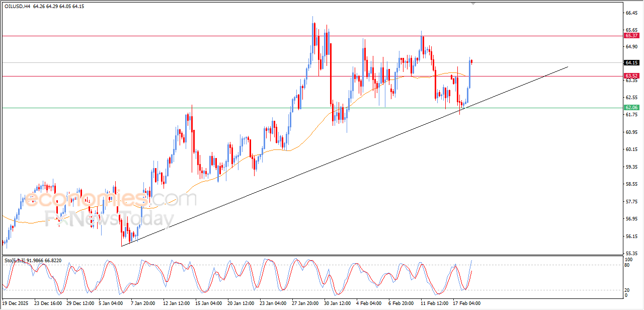Image resolution: width=644 pixels, height=310 pixels.
Task: Click the red 65.37 price tag
Action: pyautogui.click(x=631, y=36)
